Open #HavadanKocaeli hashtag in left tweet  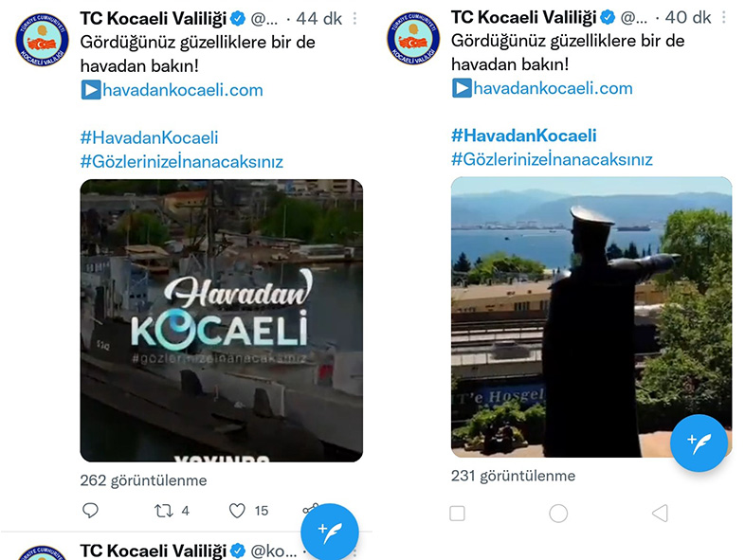(x=149, y=137)
